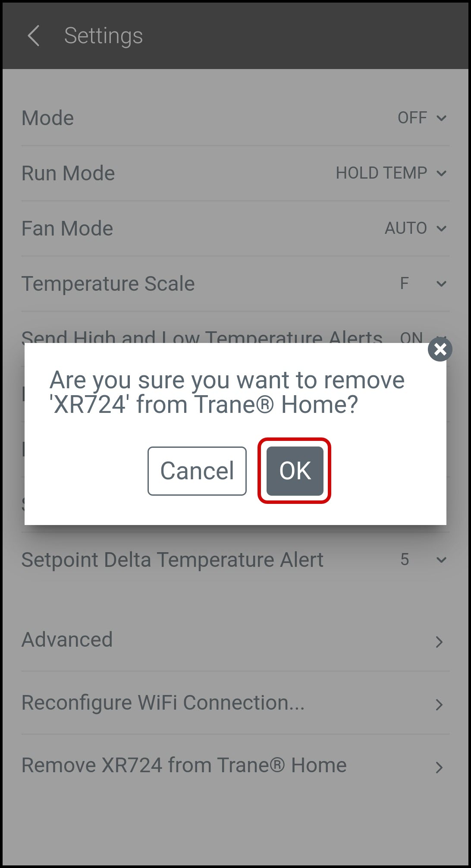Tap the chevron arrow beside Advanced
Viewport: 471px width, 868px height.
[x=439, y=642]
